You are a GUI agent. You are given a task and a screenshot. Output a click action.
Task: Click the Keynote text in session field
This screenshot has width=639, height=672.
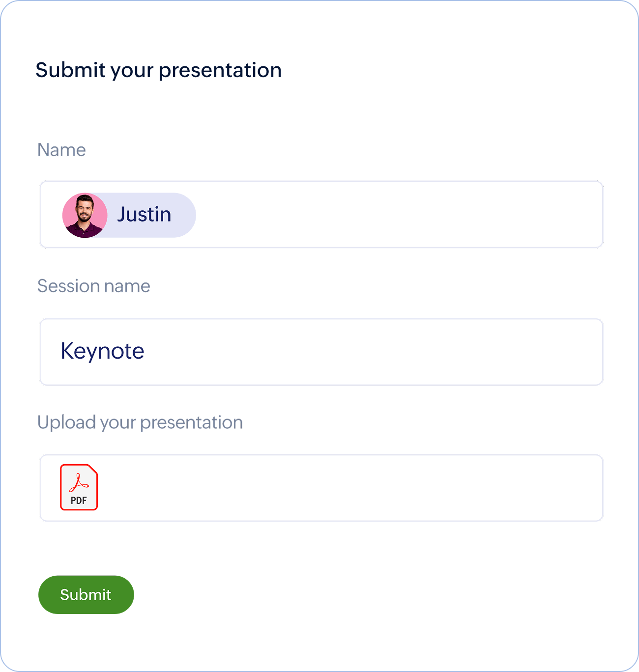tap(102, 352)
